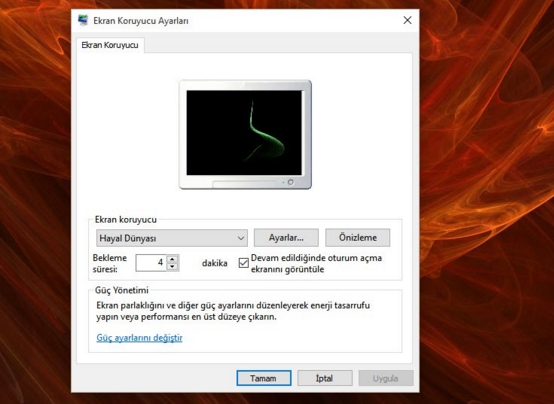
Task: Click the power button on preview monitor
Action: 290,182
